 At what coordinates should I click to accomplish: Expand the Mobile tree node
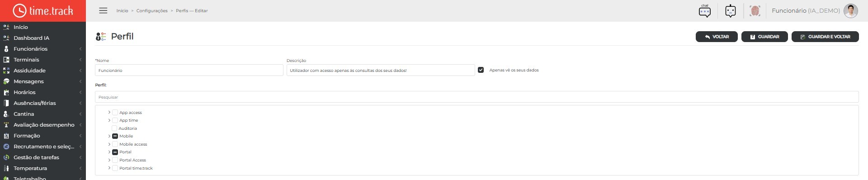pyautogui.click(x=109, y=136)
